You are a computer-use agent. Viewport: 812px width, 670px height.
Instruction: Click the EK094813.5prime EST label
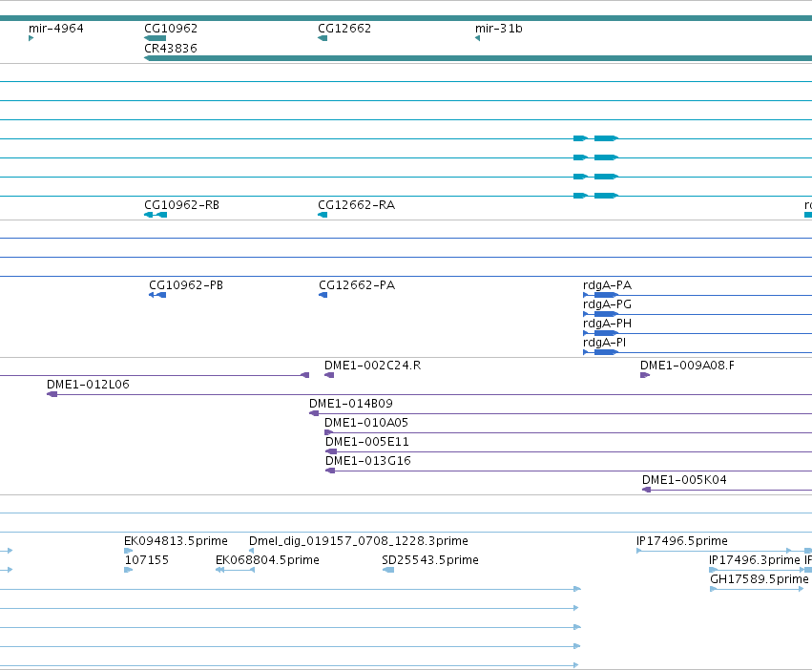(177, 541)
